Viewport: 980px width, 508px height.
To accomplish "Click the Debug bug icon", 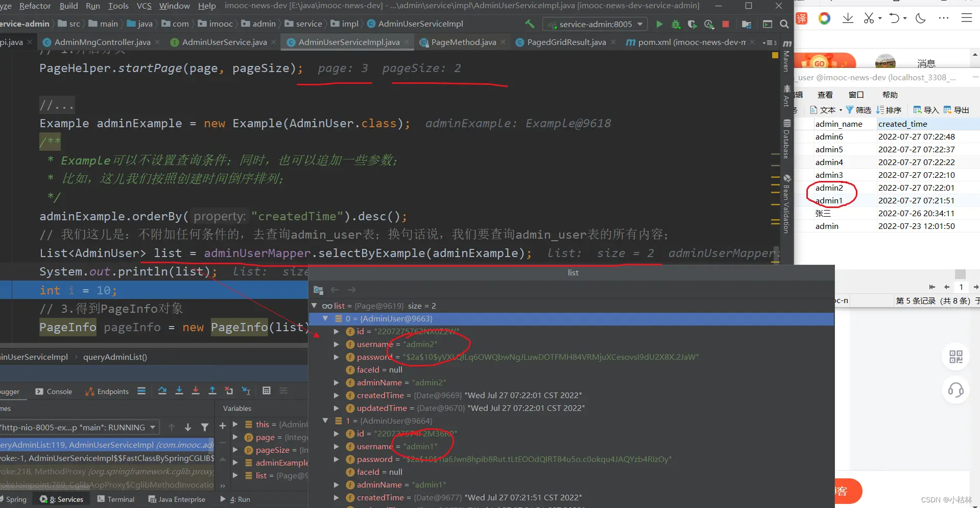I will 676,24.
